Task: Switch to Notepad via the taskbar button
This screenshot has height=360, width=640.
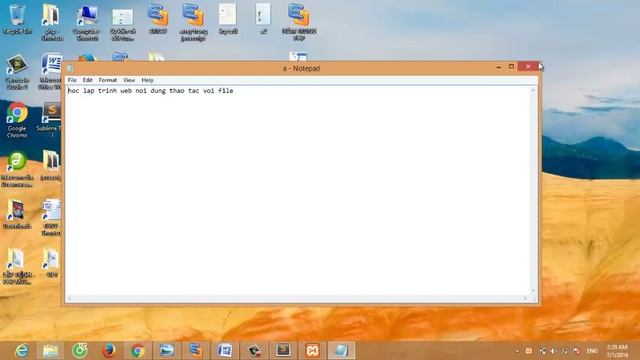Action: coord(341,351)
